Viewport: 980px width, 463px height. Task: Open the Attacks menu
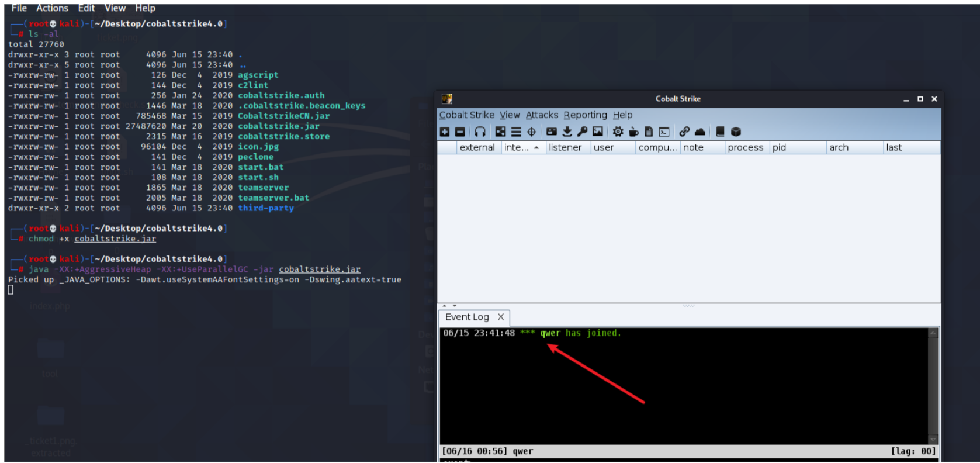point(542,115)
